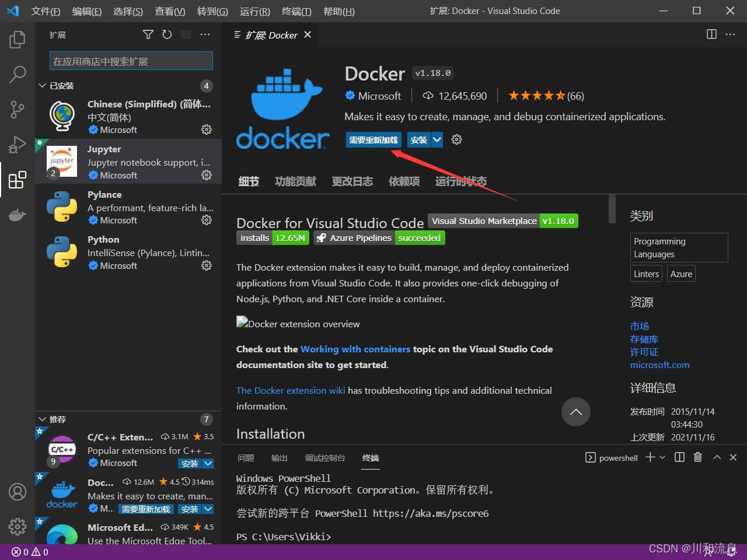Open install dropdown for C/C++ extension

[208, 464]
